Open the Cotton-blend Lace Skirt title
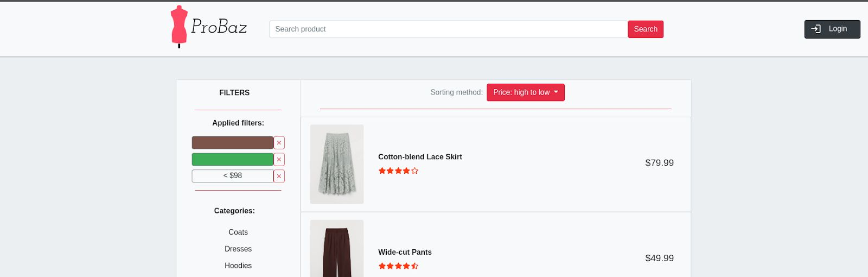 coord(420,157)
